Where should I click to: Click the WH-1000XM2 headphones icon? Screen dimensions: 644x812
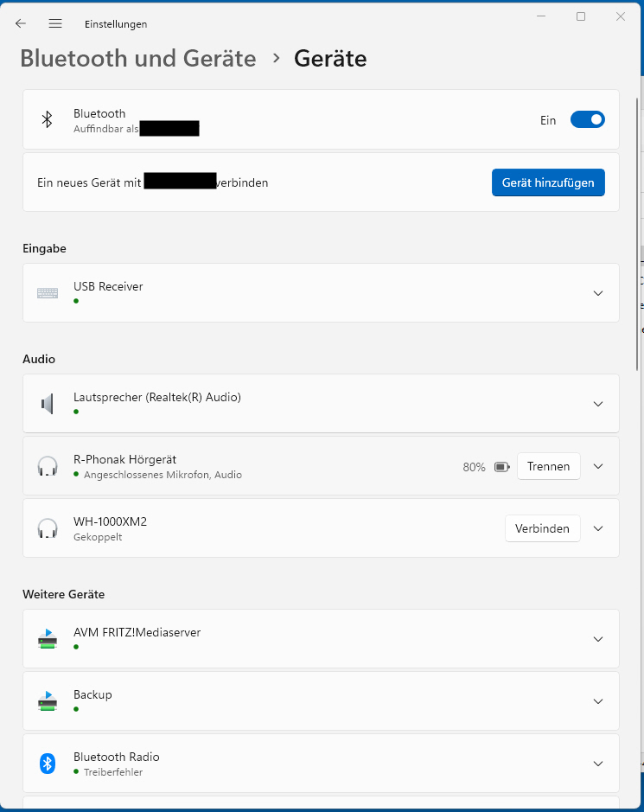tap(48, 528)
